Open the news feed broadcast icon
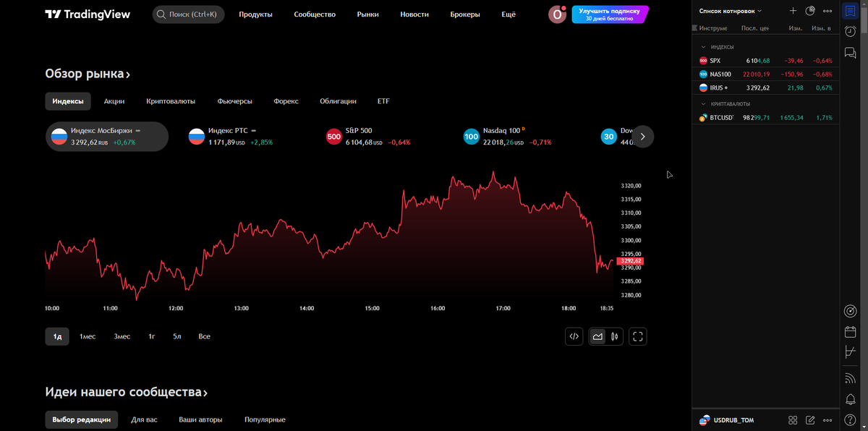The height and width of the screenshot is (431, 868). 850,378
